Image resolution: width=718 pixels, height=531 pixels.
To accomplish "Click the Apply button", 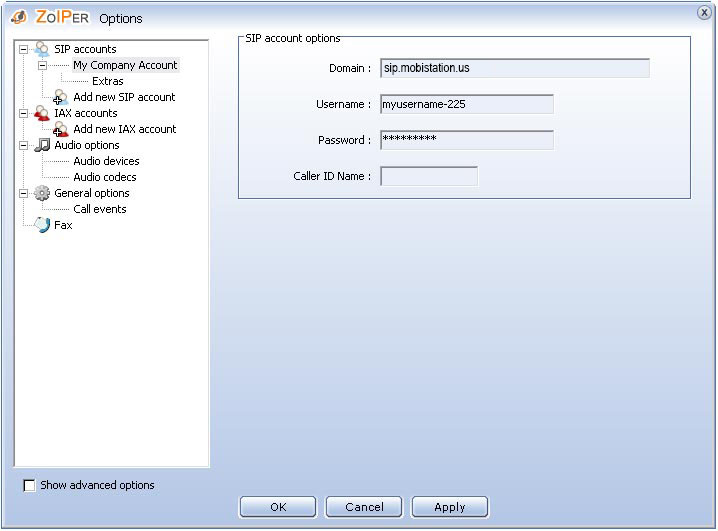I will [450, 507].
